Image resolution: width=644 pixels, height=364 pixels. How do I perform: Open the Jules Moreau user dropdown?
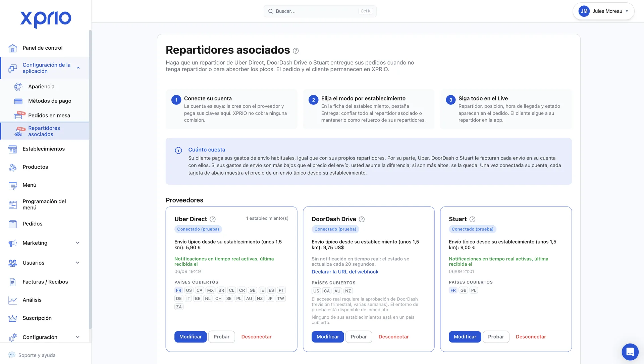point(603,11)
